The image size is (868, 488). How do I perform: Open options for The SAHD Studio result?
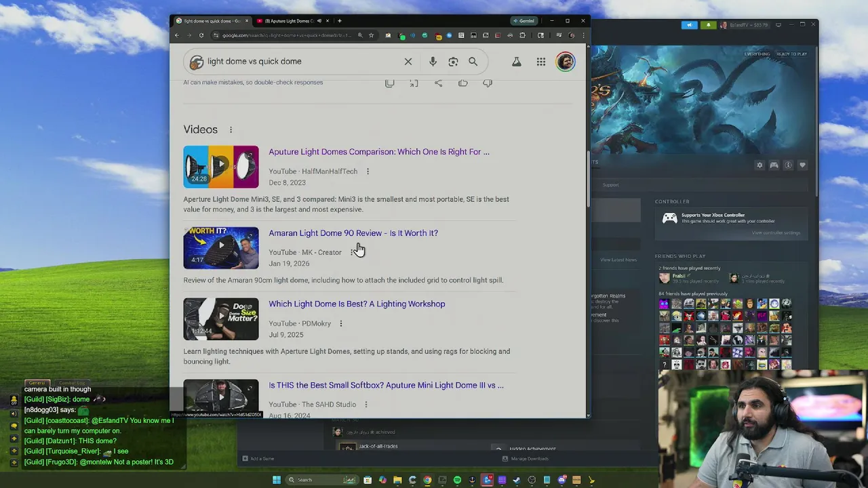coord(366,405)
